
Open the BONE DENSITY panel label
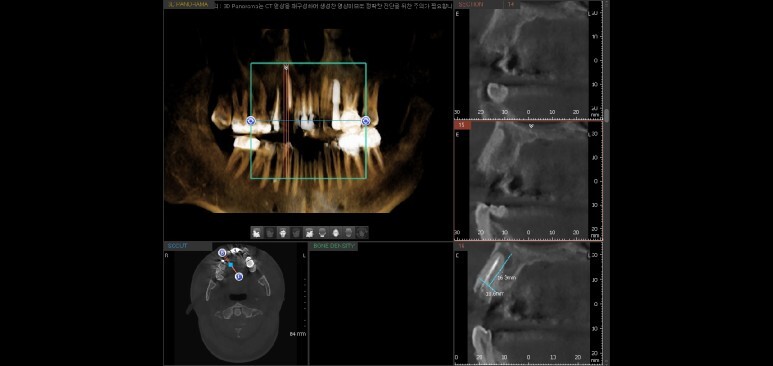(334, 246)
